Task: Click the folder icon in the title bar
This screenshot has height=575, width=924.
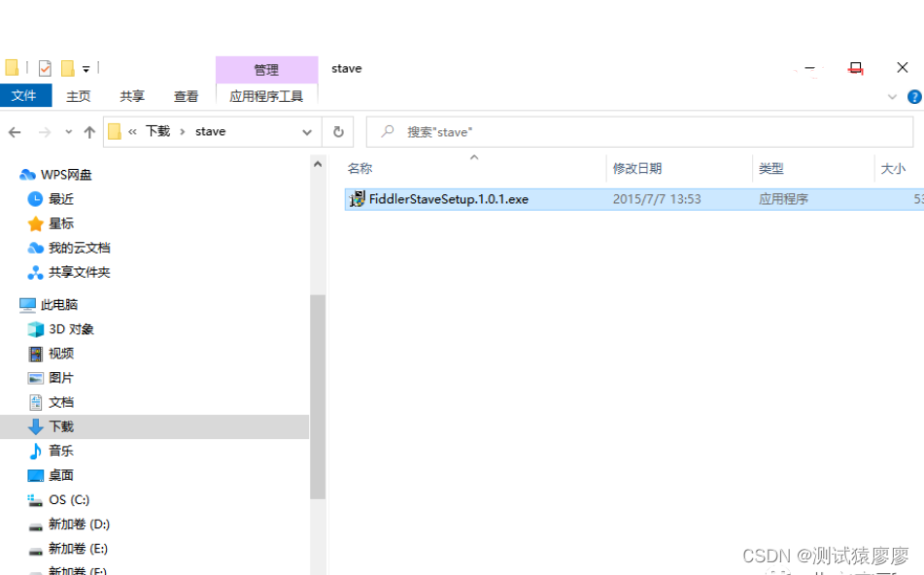Action: pos(12,68)
